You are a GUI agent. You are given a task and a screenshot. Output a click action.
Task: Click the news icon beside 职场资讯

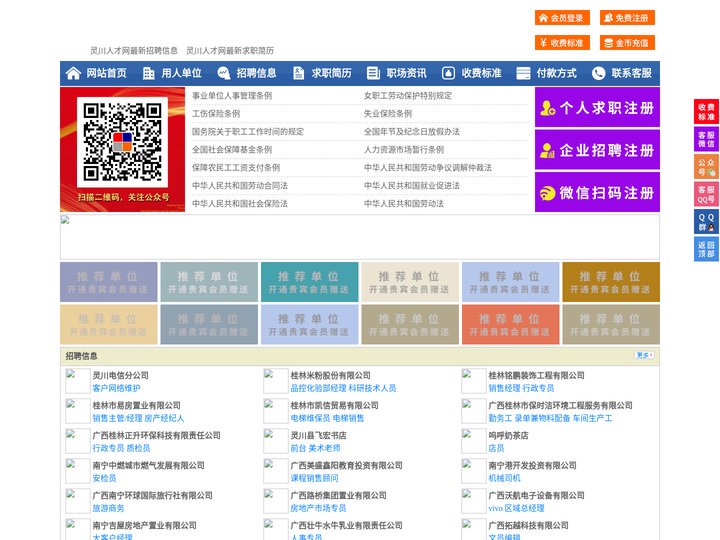tap(373, 73)
